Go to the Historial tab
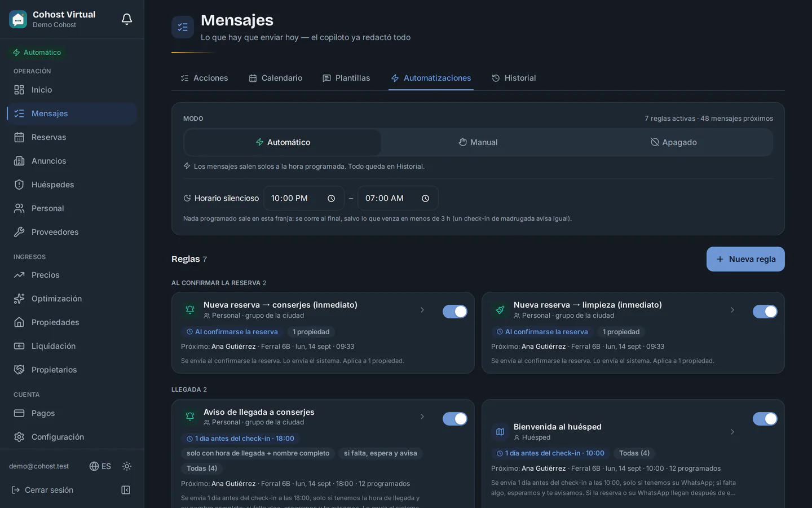The image size is (812, 508). pyautogui.click(x=514, y=78)
